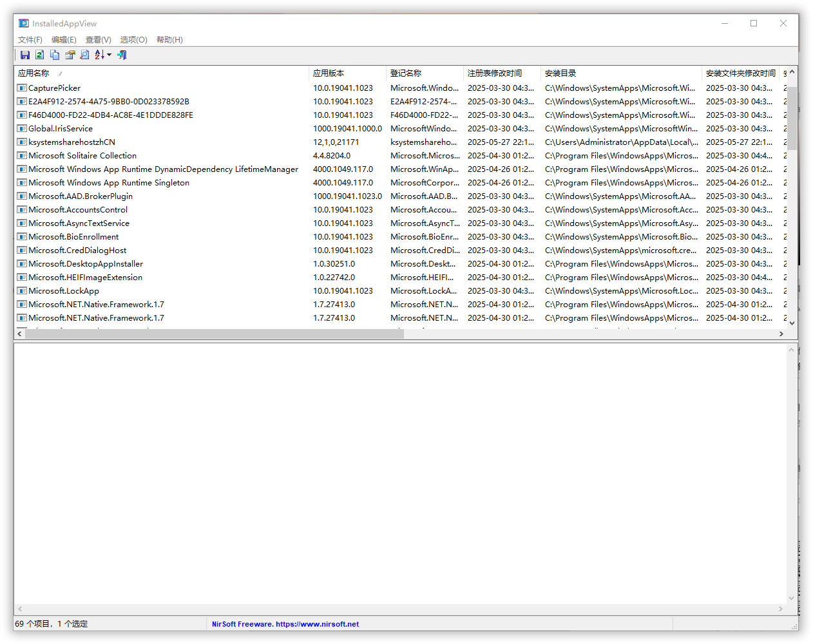Click the InstalledAppView title bar icon
813x644 pixels.
(24, 23)
